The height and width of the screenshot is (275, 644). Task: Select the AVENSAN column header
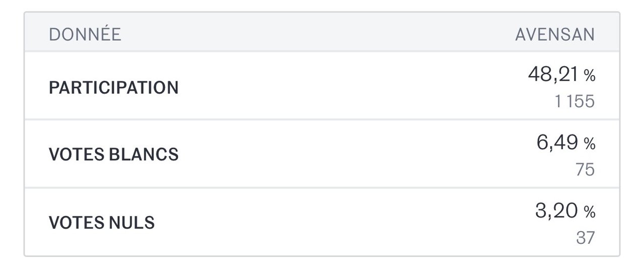point(554,35)
